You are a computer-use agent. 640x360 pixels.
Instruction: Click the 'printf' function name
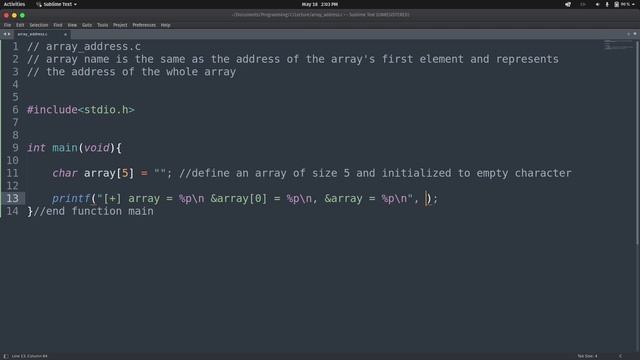click(x=71, y=198)
